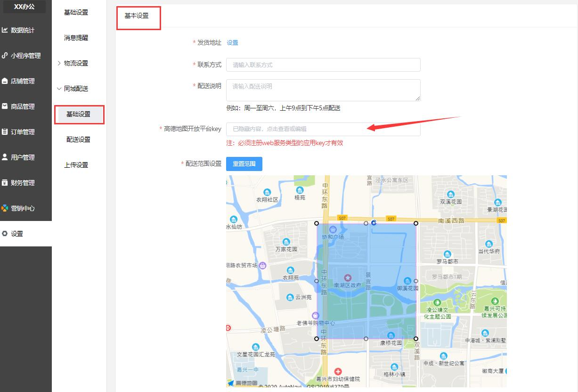This screenshot has height=392, width=578.
Task: Click the 当代华府 marker on map
Action: pyautogui.click(x=489, y=244)
